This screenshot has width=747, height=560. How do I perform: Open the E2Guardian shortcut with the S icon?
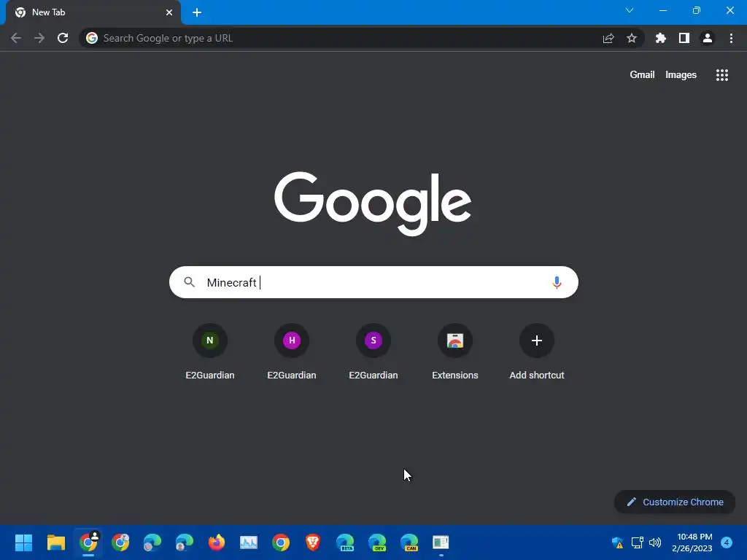point(373,352)
